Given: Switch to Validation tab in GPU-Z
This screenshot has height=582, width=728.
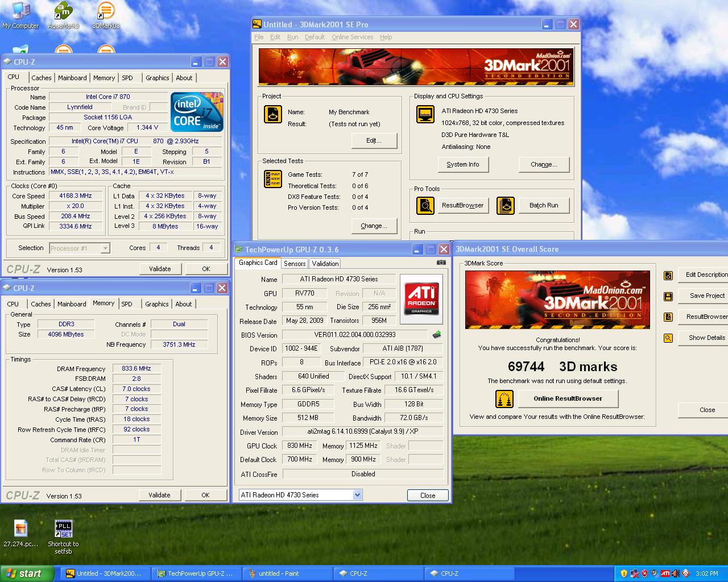Looking at the screenshot, I should pos(325,264).
